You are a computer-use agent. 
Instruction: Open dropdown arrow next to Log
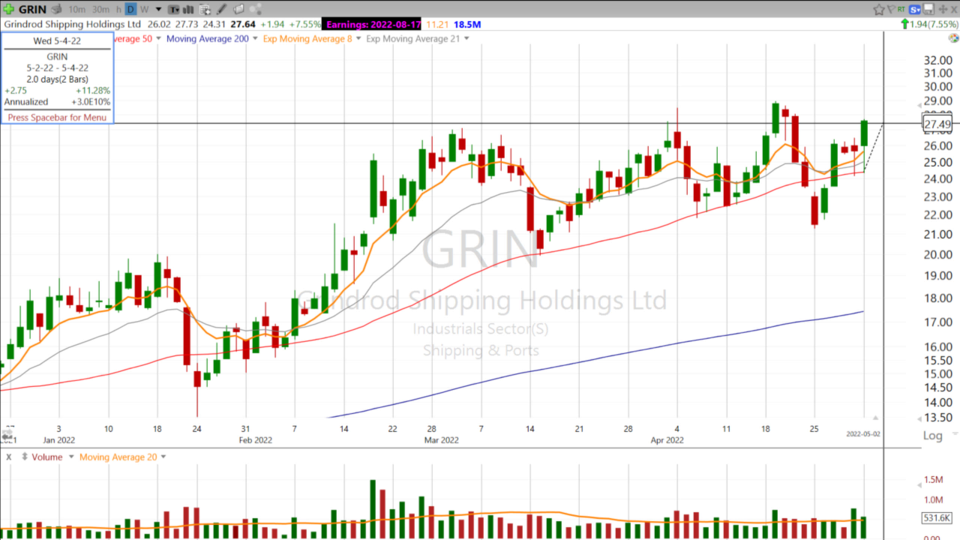954,434
